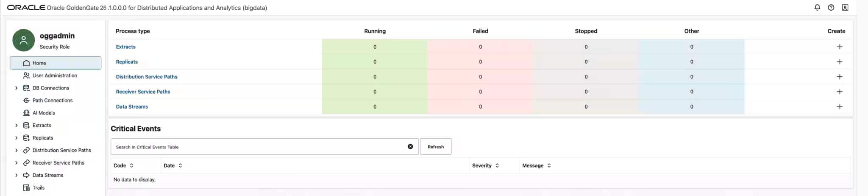Click the Extracts sidebar icon
Image resolution: width=868 pixels, height=196 pixels.
pyautogui.click(x=26, y=125)
